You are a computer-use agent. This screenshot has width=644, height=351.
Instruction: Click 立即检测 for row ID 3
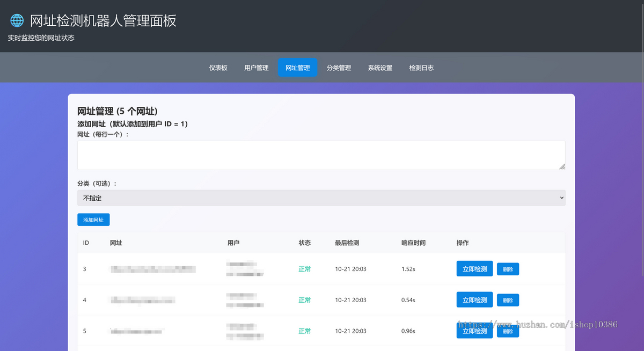coord(475,269)
